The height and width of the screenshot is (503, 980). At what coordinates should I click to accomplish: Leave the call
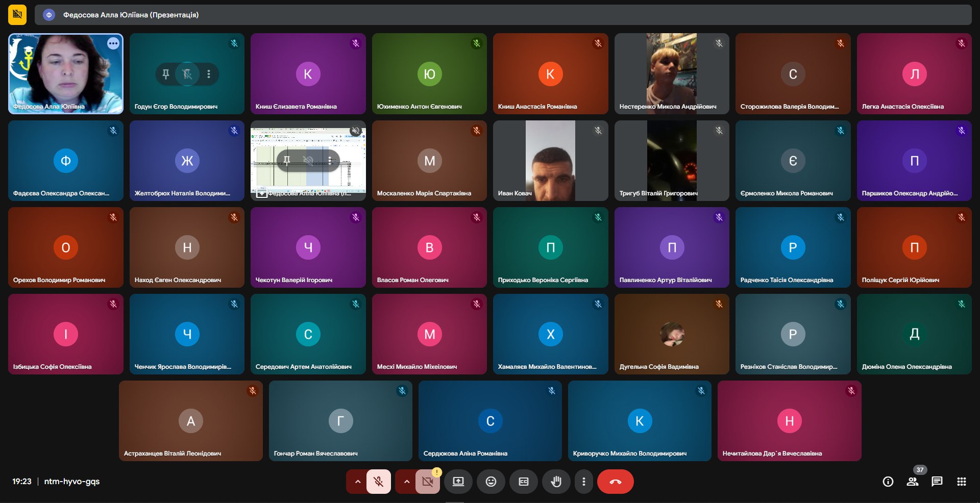(615, 482)
